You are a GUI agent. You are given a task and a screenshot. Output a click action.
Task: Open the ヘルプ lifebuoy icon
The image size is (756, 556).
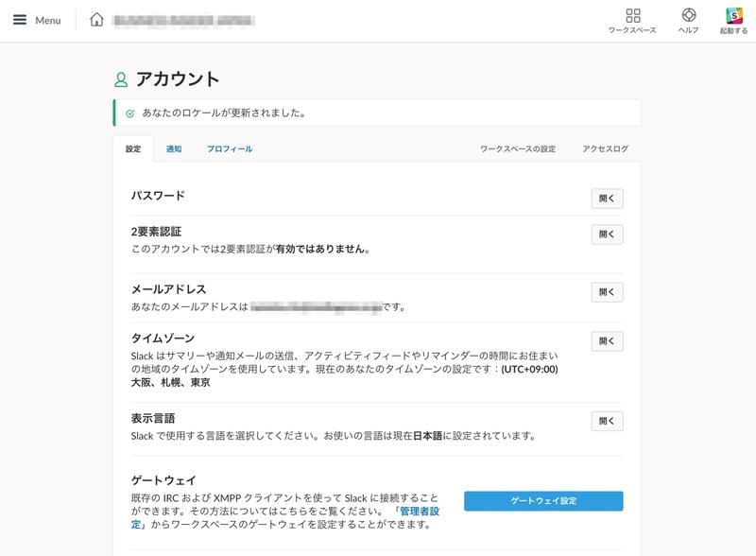689,15
